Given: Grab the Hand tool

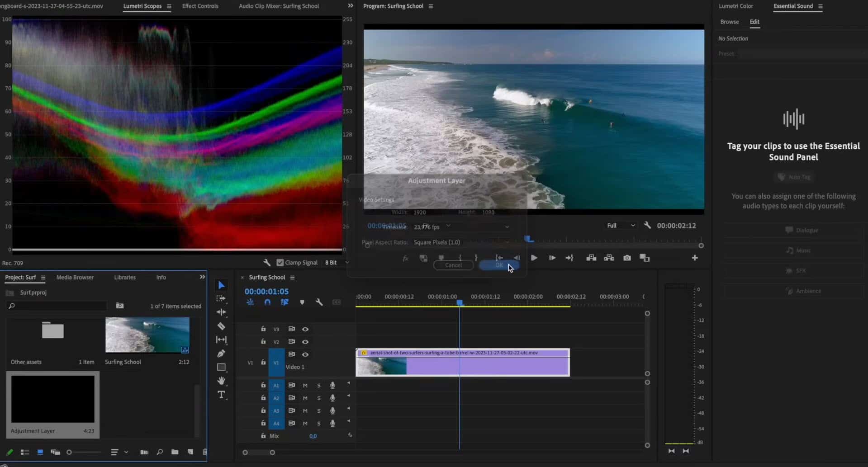Looking at the screenshot, I should [221, 381].
